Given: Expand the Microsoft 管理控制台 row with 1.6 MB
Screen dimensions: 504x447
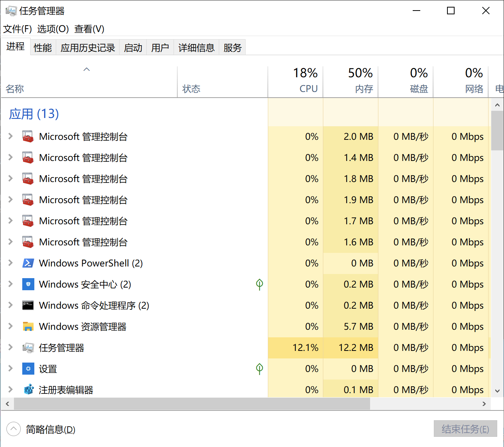Looking at the screenshot, I should point(11,242).
